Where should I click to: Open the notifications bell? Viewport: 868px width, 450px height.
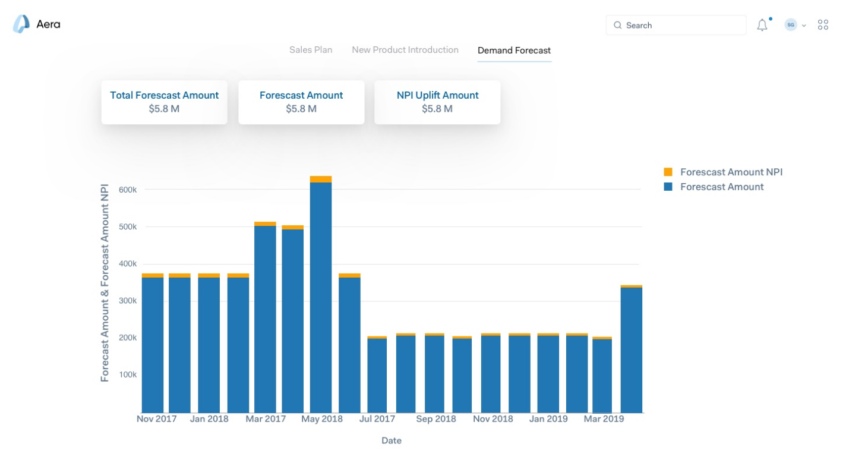pos(762,25)
